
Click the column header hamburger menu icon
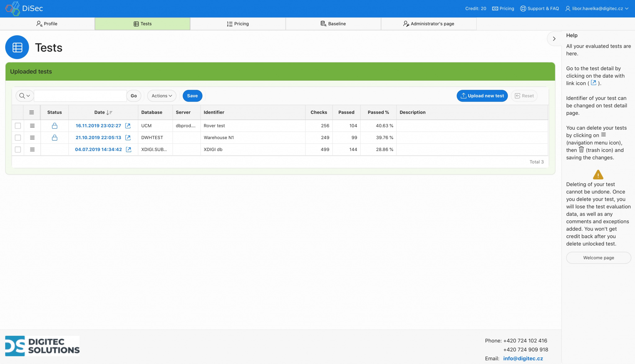point(32,112)
